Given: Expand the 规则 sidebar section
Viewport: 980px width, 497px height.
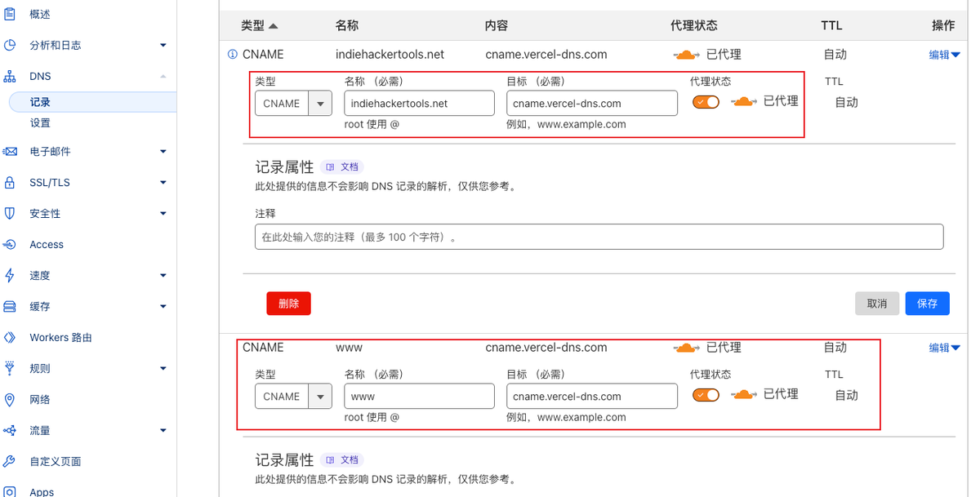Looking at the screenshot, I should click(x=163, y=368).
